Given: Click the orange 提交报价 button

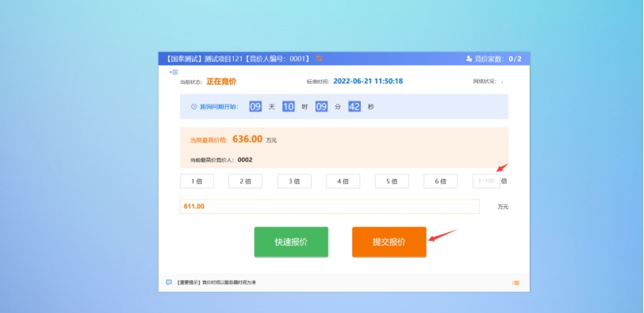Looking at the screenshot, I should (389, 242).
